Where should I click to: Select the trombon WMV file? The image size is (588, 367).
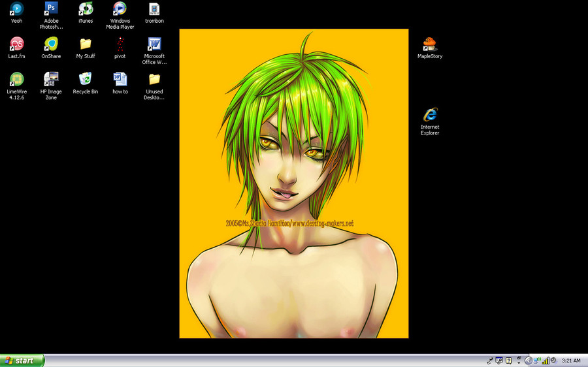pos(154,12)
